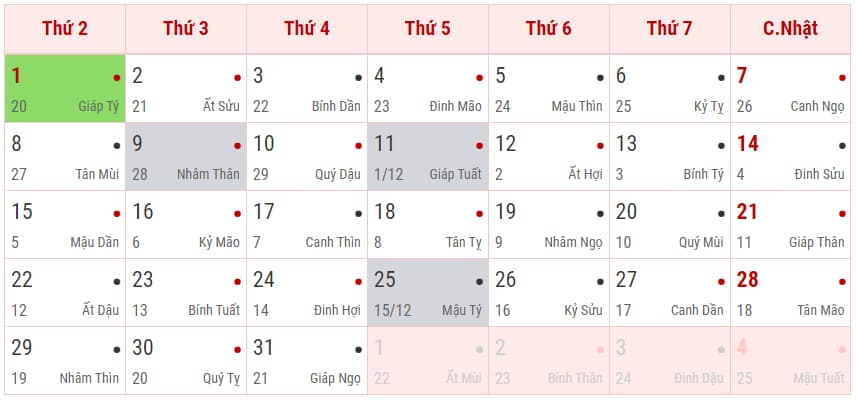Select day 17 Canh Thìn
Image resolution: width=856 pixels, height=401 pixels.
pos(306,225)
